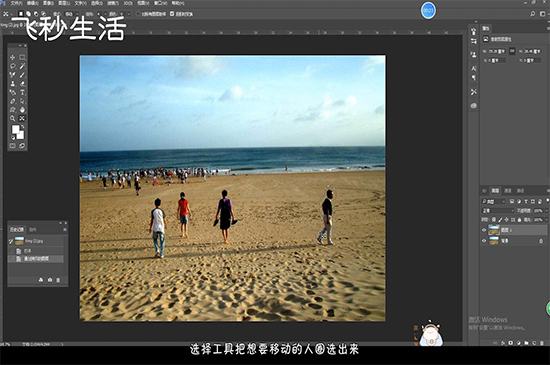This screenshot has width=550, height=365.
Task: Hide 图层 1 using its eye icon
Action: click(484, 230)
